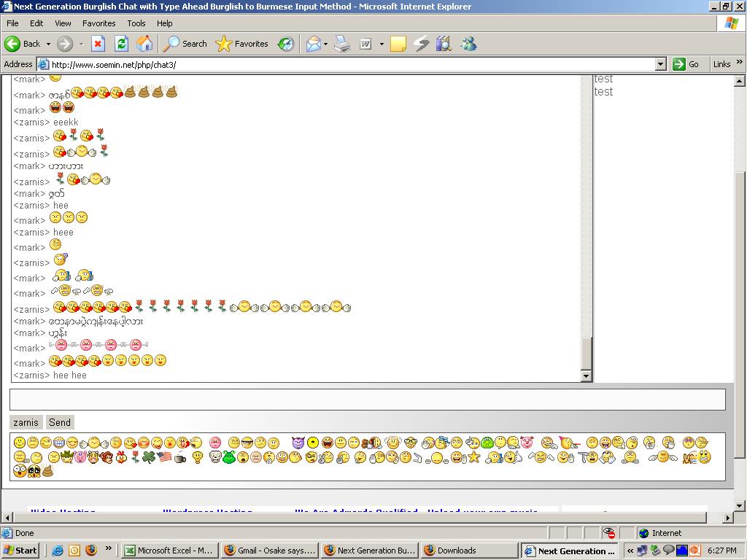747x560 pixels.
Task: Open browsing History icon
Action: click(x=286, y=44)
